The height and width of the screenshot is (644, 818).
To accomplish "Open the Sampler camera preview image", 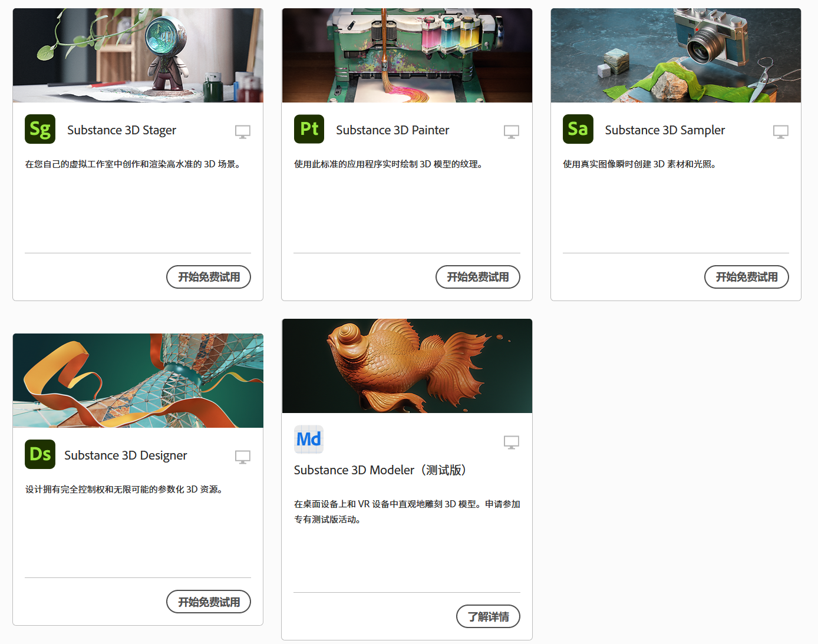I will tap(676, 55).
